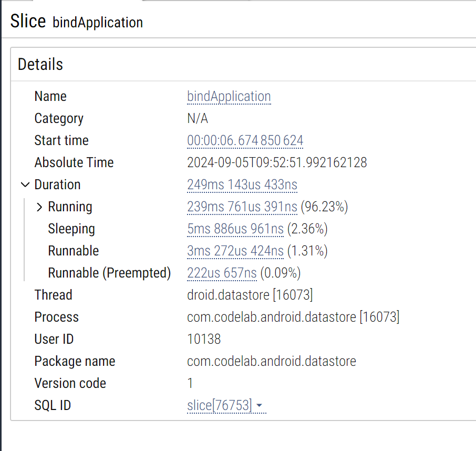476x451 pixels.
Task: Click the Slice bindApplication panel title
Action: [77, 22]
